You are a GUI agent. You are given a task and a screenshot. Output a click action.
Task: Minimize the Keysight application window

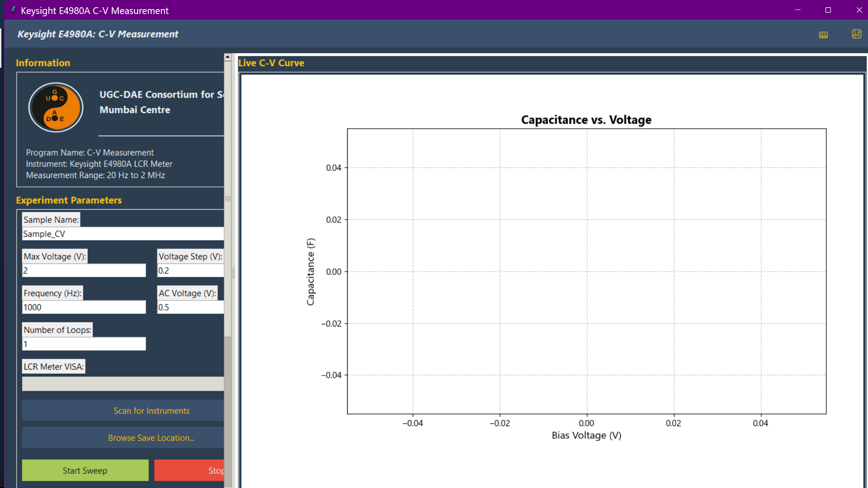pos(798,10)
